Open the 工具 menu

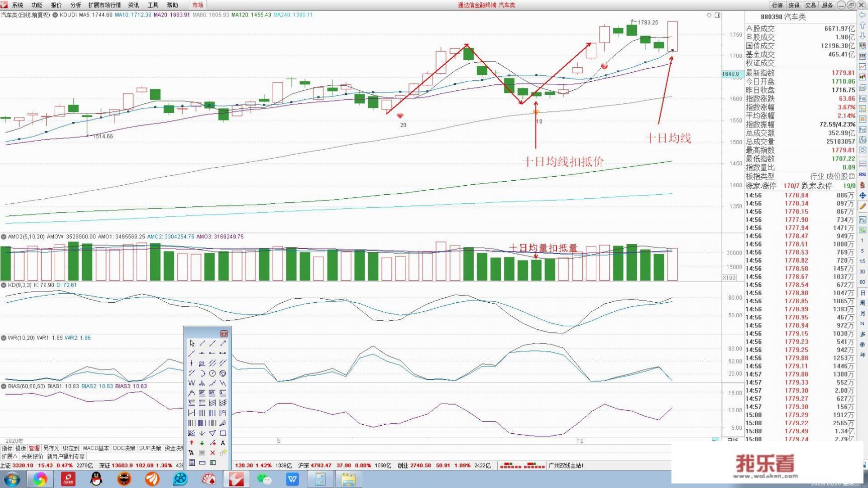pos(153,5)
